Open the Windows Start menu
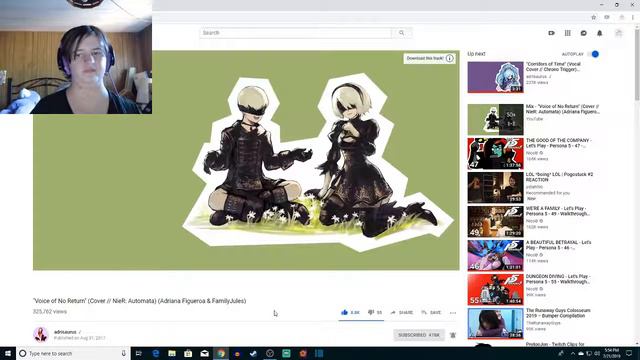This screenshot has height=360, width=640. click(8, 353)
